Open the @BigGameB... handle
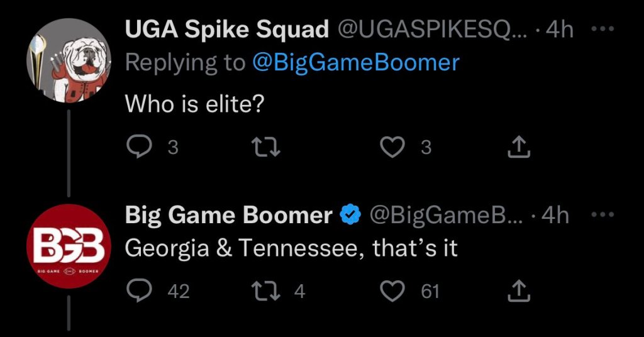The width and height of the screenshot is (644, 337). [x=445, y=216]
